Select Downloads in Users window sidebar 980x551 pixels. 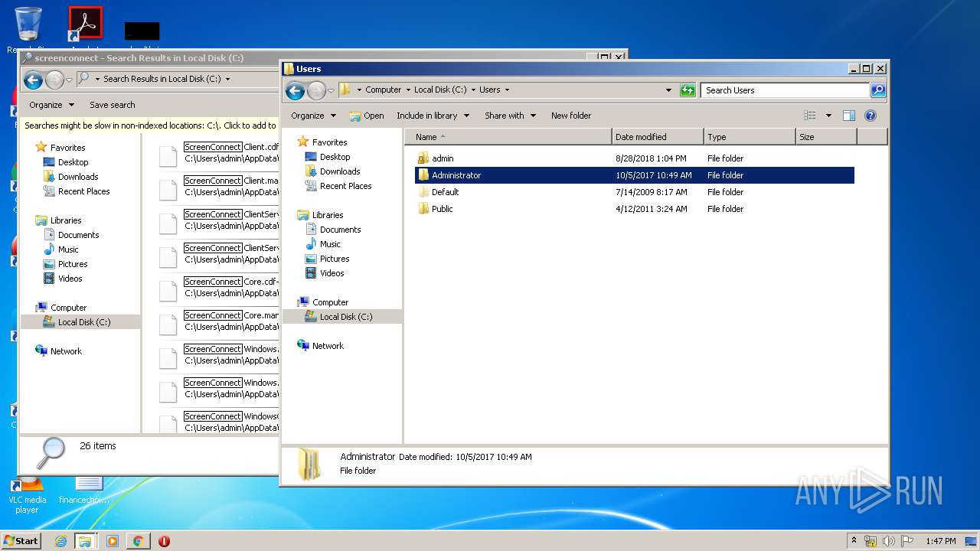click(x=340, y=171)
